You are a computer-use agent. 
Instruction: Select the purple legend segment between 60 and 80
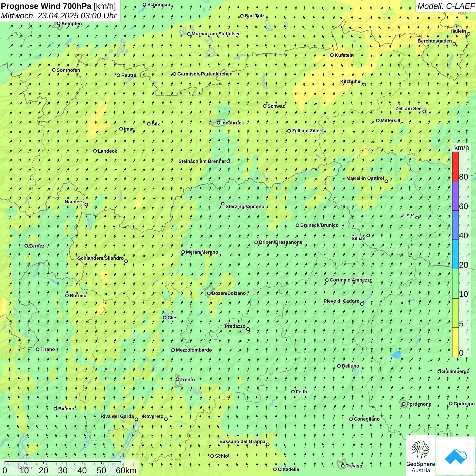[x=455, y=196]
